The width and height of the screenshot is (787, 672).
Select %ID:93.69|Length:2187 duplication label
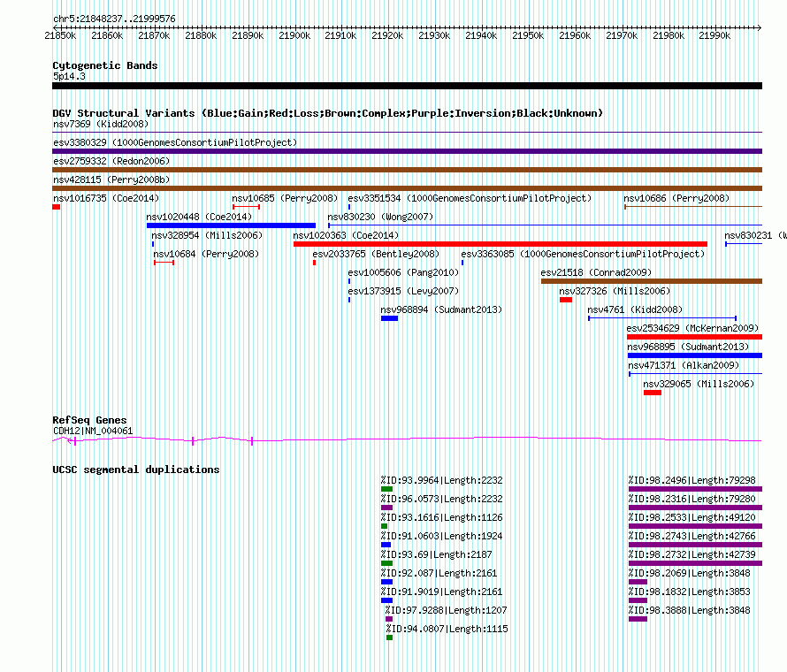coord(436,554)
